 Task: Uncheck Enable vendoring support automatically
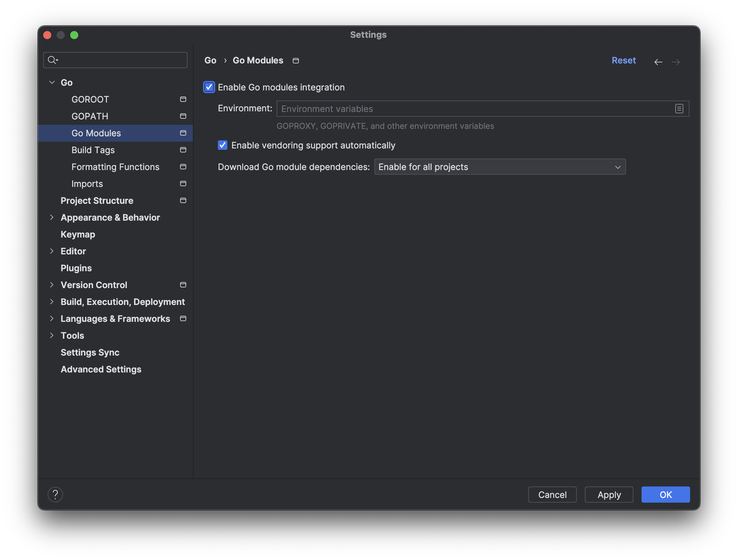pos(223,145)
